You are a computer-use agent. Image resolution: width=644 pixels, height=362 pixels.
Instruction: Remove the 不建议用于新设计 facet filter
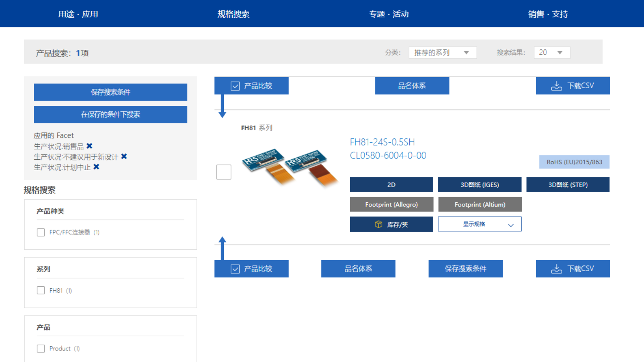[124, 156]
